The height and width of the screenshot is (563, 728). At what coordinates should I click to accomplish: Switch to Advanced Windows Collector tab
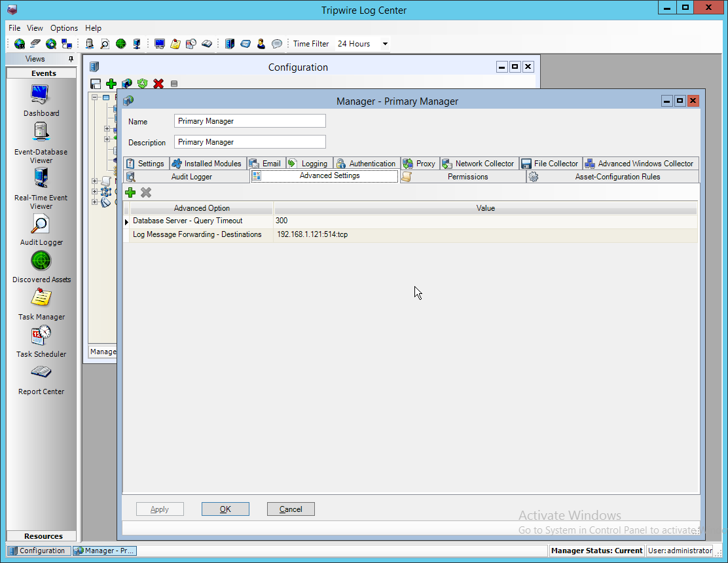(x=641, y=164)
